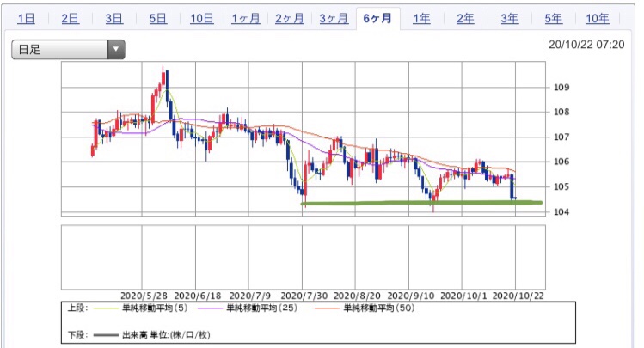Viewport: 644px width, 348px height.
Task: Click the 2020/8/20 date label
Action: pos(358,296)
